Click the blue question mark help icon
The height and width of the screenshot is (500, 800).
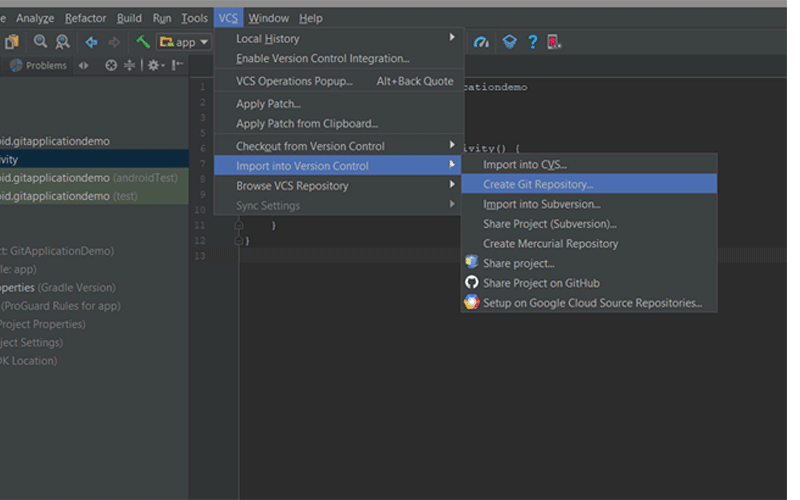click(533, 42)
